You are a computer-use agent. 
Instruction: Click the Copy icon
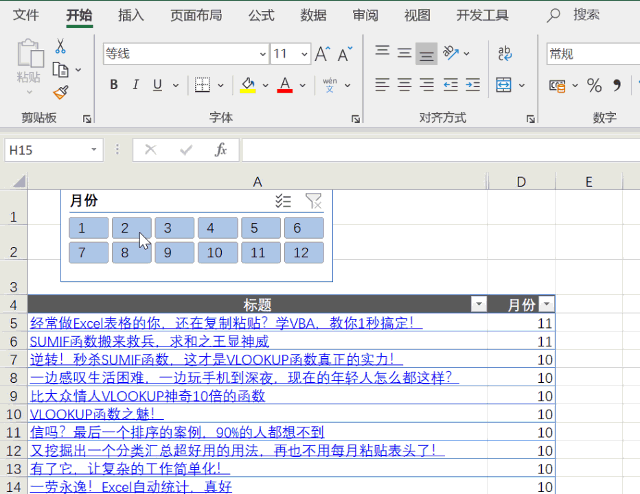pos(60,70)
